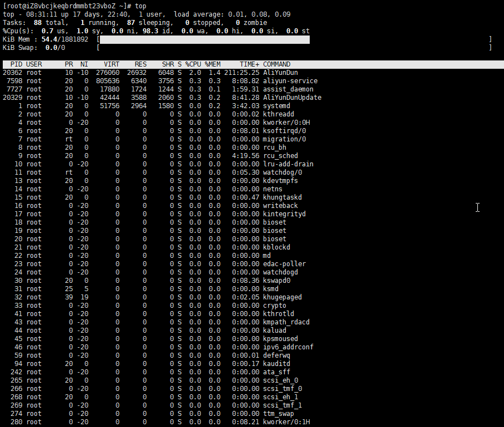Click the USER column header

[34, 64]
